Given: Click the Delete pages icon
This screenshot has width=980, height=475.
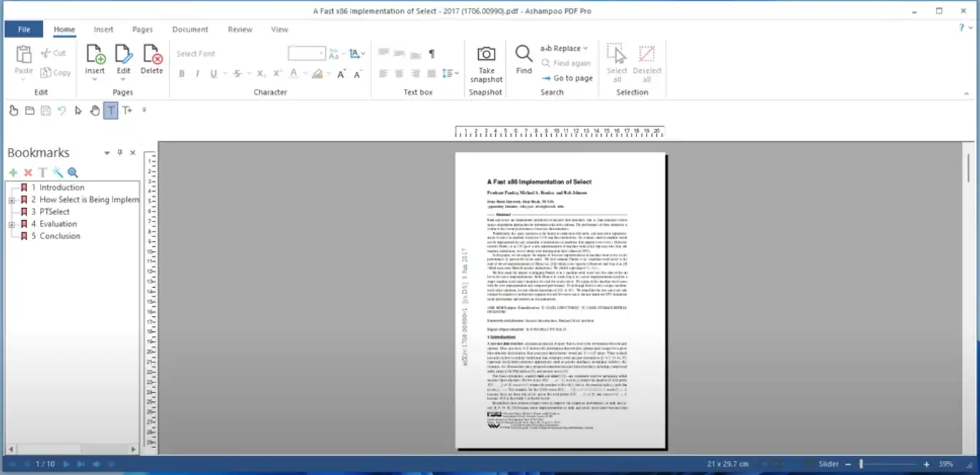Looking at the screenshot, I should pos(152,59).
